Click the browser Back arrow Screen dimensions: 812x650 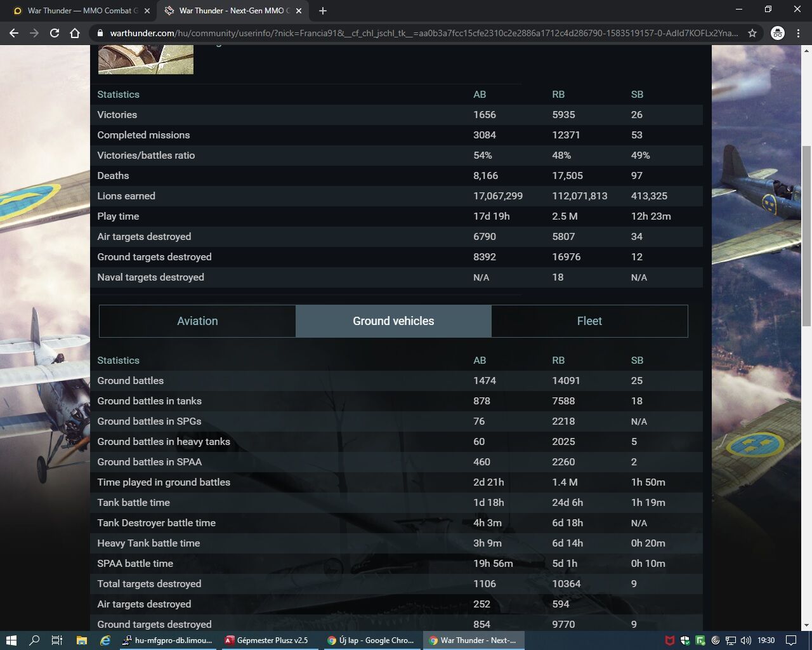click(x=14, y=33)
